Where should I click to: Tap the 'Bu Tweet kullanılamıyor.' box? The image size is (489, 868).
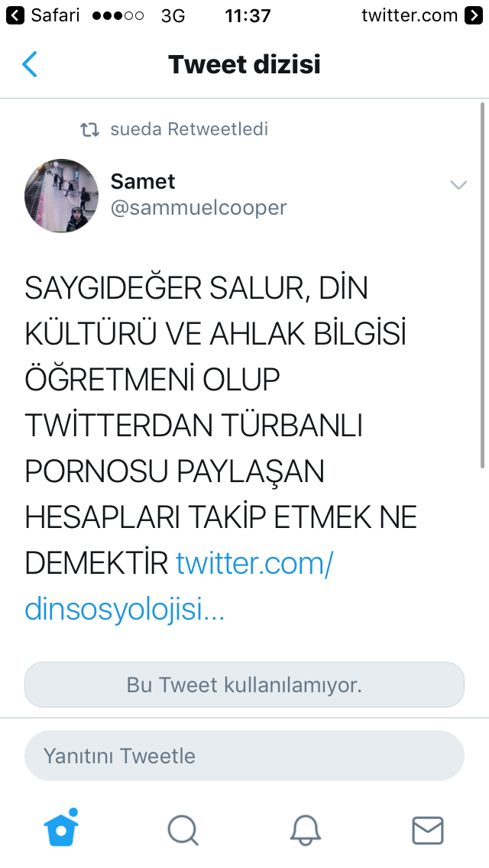pos(244,685)
